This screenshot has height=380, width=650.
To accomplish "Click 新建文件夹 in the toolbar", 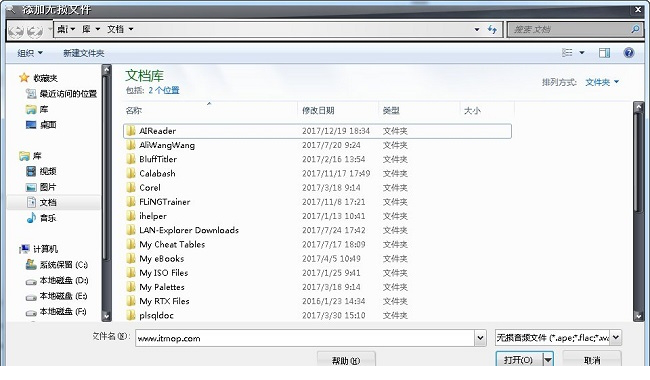I will point(83,53).
